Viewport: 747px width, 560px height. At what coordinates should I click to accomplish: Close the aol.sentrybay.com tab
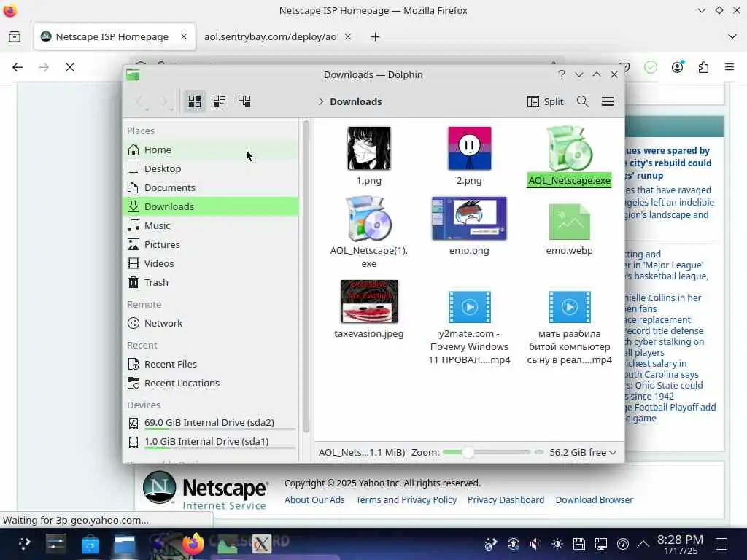point(348,36)
